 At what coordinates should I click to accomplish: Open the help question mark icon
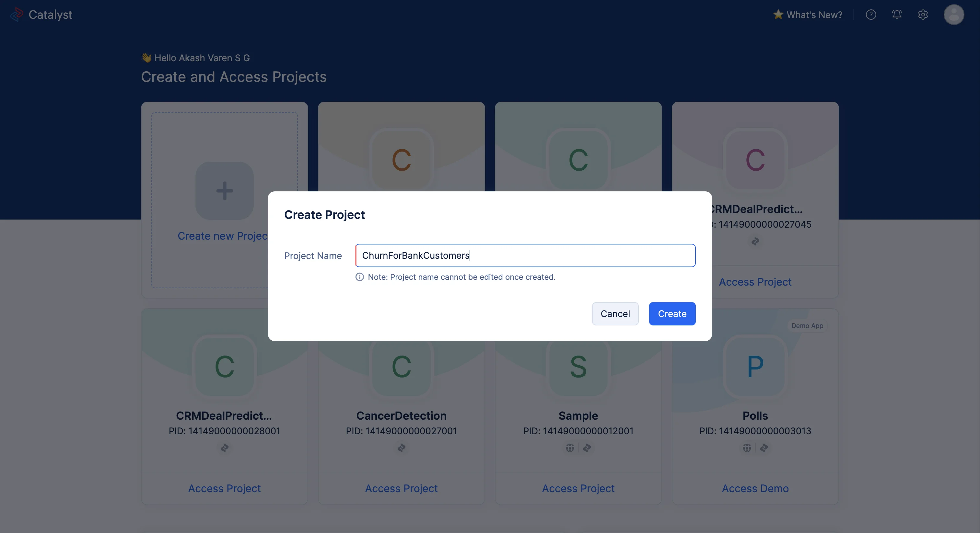click(x=871, y=15)
